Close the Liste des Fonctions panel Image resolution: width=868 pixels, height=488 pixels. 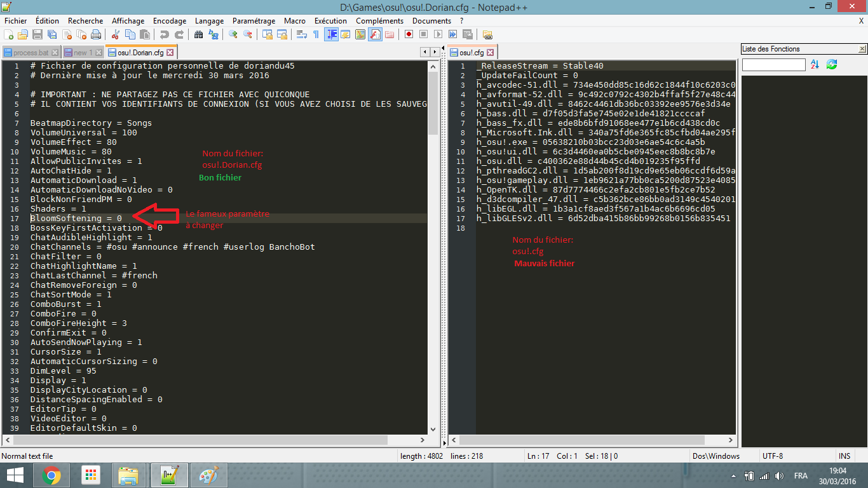click(x=862, y=49)
